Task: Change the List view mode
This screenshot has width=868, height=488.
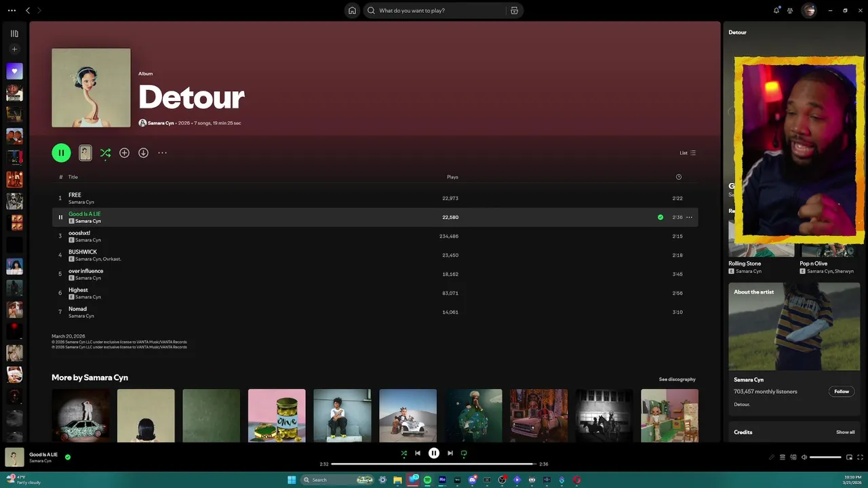Action: tap(688, 152)
